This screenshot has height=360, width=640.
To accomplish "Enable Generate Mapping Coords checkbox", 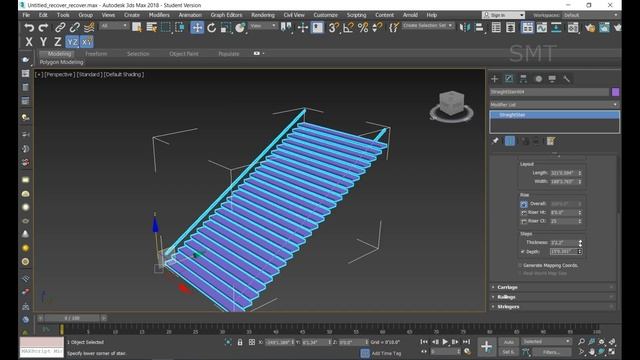I will 520,265.
